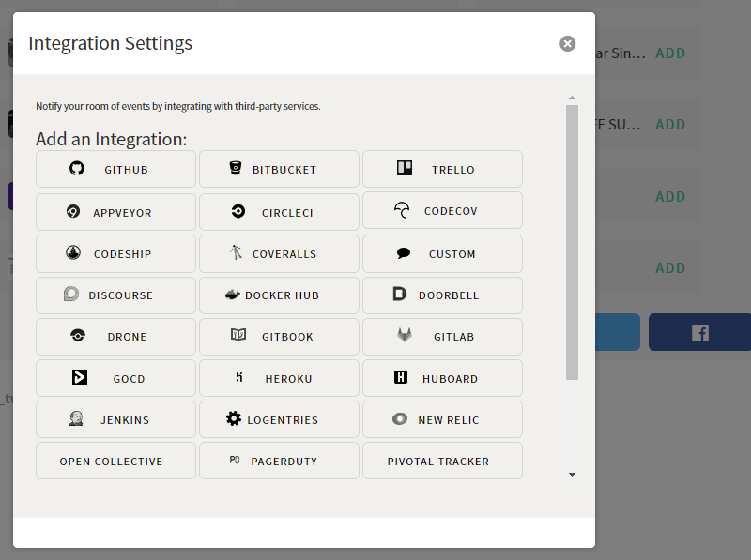Click the Logentries gear icon

[234, 419]
